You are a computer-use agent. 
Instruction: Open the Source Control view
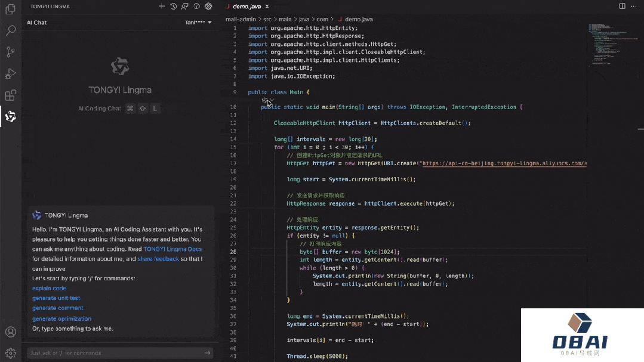10,52
